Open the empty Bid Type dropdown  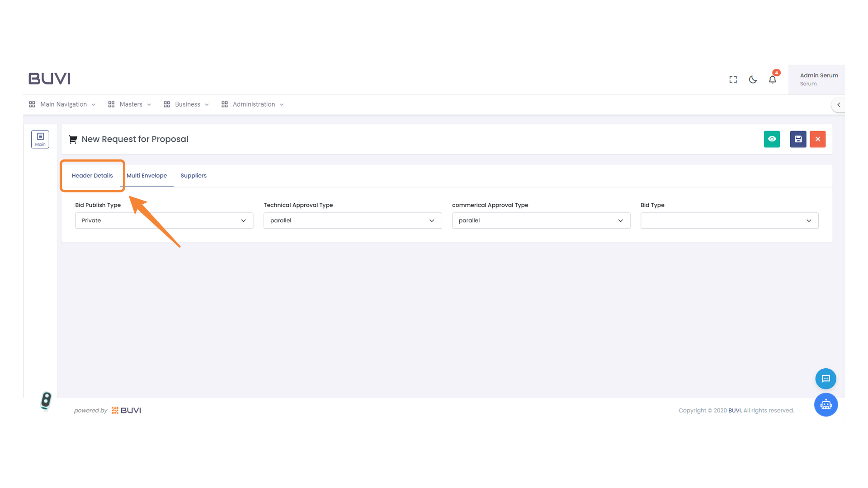click(729, 221)
